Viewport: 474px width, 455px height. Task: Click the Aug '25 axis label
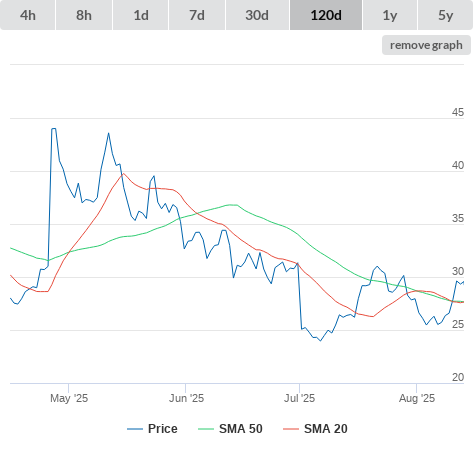[x=417, y=398]
